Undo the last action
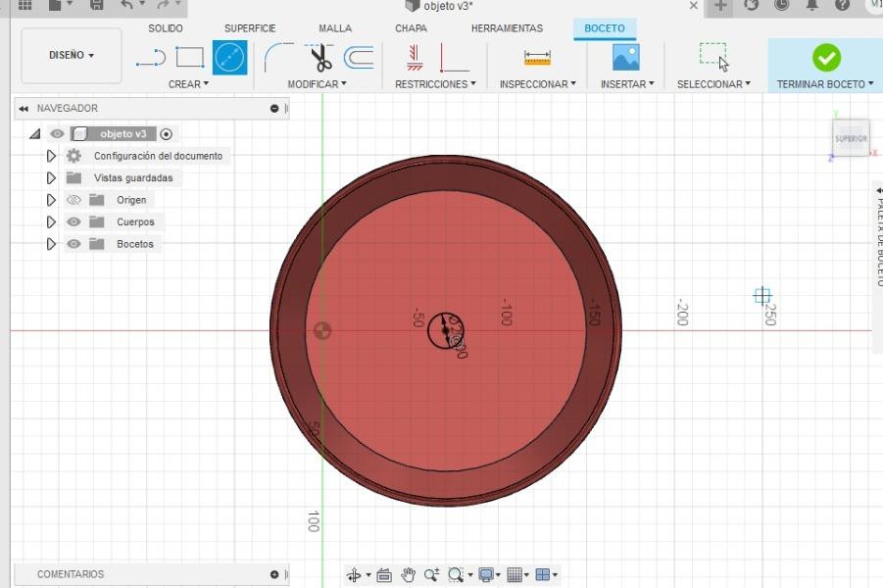883x588 pixels. [x=127, y=5]
